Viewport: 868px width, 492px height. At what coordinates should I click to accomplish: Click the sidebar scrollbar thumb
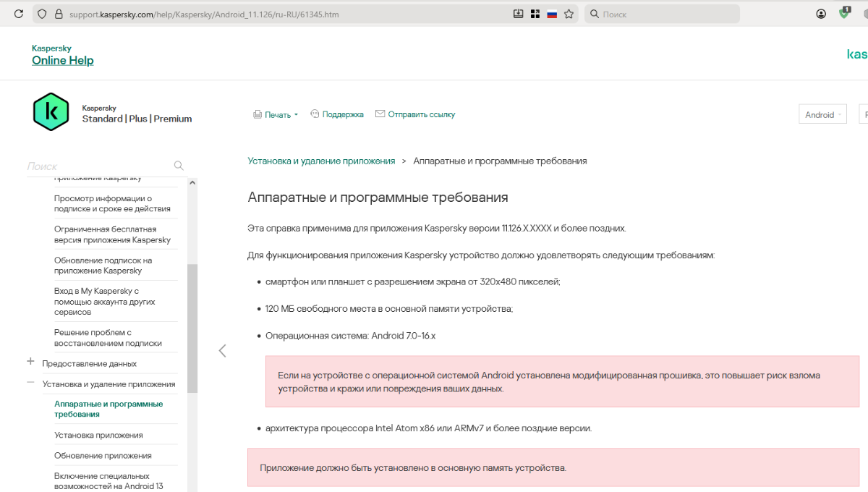point(192,328)
